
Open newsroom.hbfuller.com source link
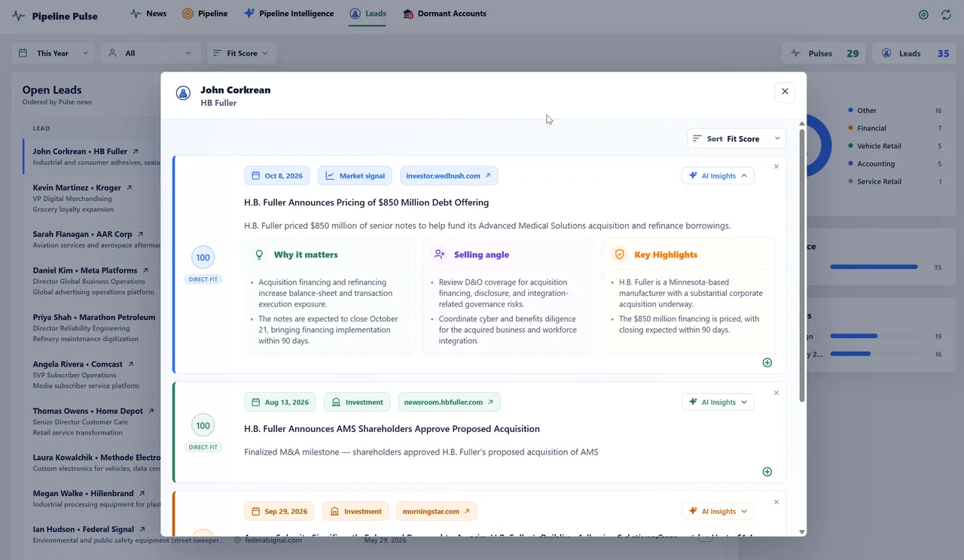(449, 402)
